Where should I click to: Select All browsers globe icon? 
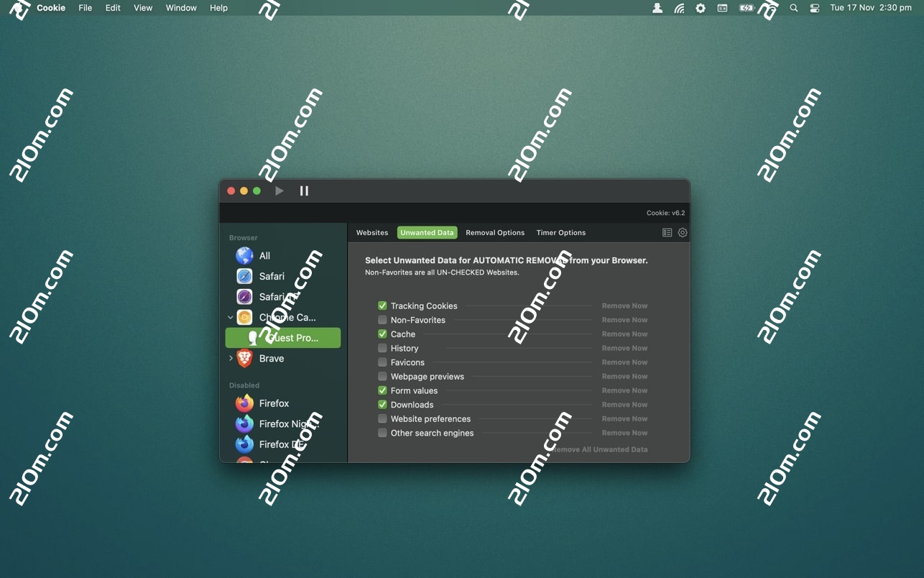(x=244, y=255)
